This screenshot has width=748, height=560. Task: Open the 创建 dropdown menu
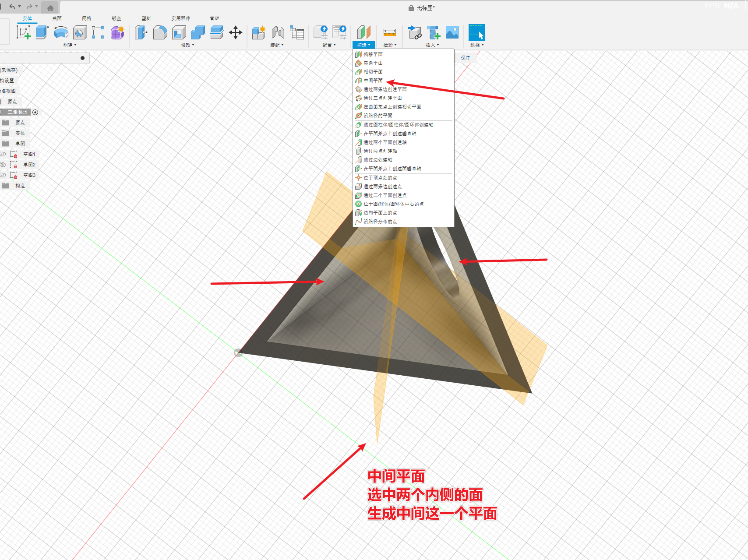(x=70, y=45)
